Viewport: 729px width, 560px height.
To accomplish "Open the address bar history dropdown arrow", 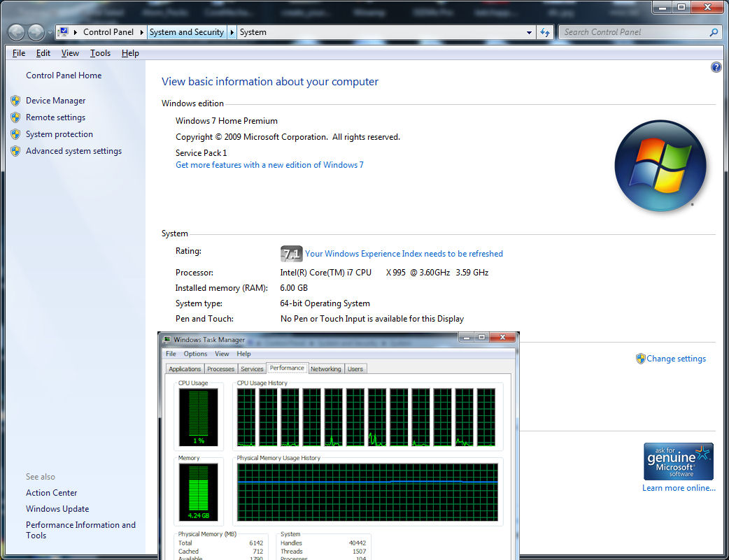I will (x=529, y=33).
